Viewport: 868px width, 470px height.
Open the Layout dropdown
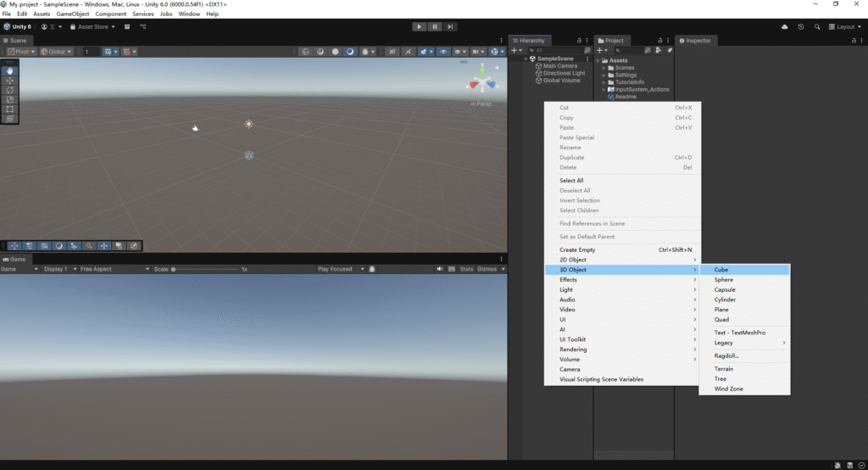pyautogui.click(x=845, y=26)
